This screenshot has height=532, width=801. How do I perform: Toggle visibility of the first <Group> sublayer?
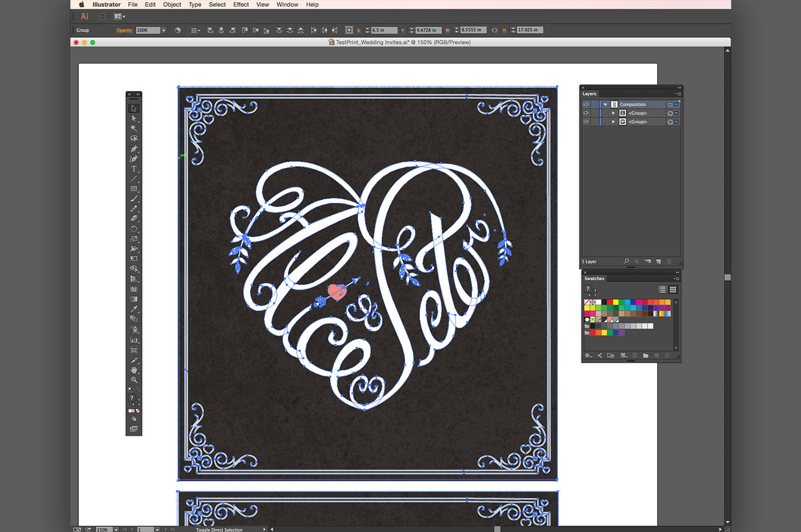click(x=586, y=113)
